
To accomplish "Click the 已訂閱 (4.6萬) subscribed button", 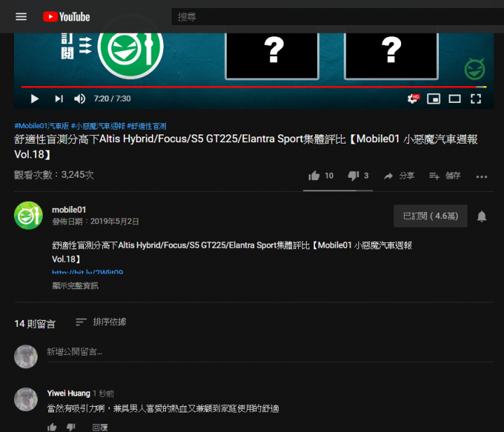I will pyautogui.click(x=430, y=216).
